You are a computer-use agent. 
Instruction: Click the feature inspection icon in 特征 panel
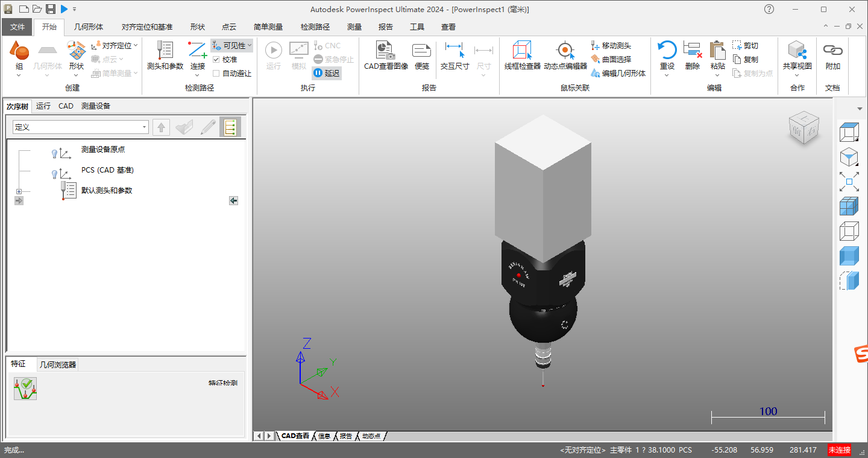(25, 389)
